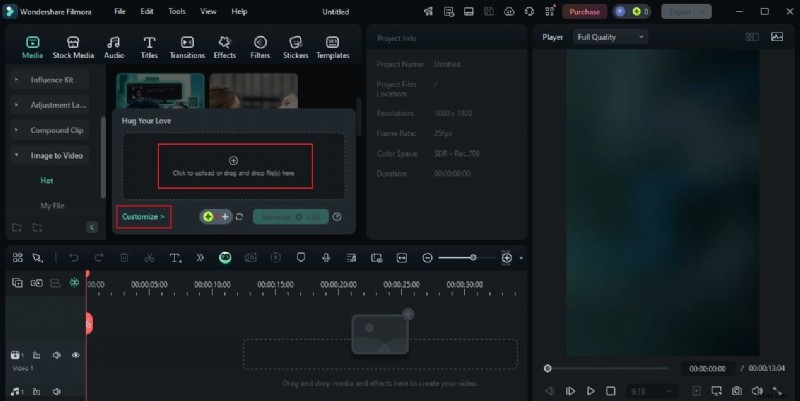The width and height of the screenshot is (800, 401).
Task: Click the split scissors tool in timeline
Action: pos(148,258)
